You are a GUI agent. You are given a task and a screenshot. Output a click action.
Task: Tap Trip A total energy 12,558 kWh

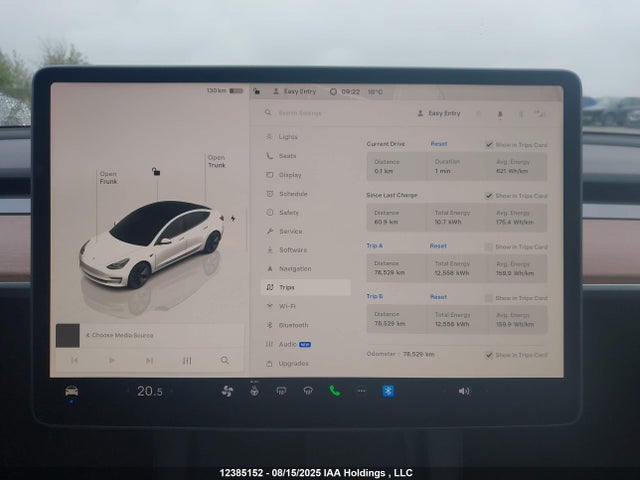pos(452,273)
